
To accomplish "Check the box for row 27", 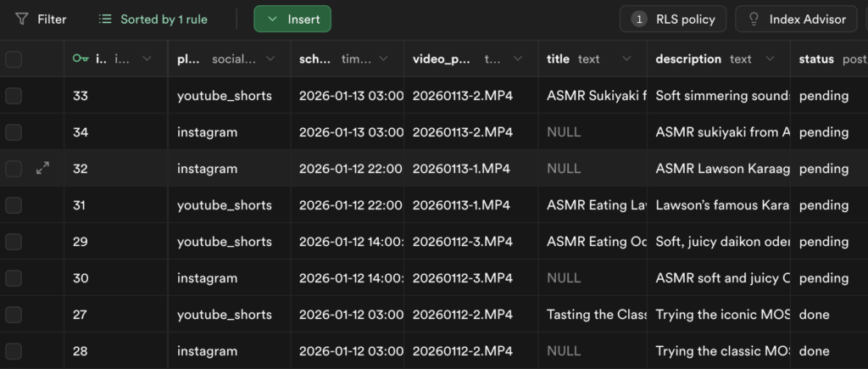I will [x=14, y=315].
